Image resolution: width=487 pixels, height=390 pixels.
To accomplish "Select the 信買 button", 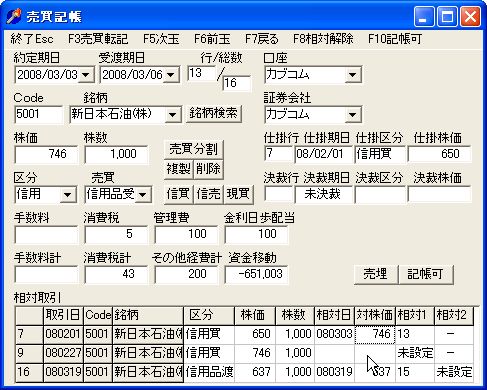I will pyautogui.click(x=179, y=194).
